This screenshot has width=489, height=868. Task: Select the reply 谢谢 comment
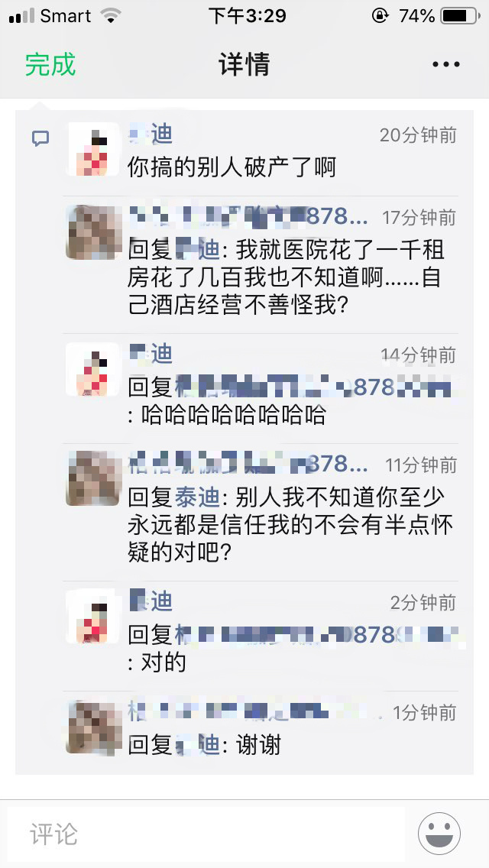click(x=204, y=745)
